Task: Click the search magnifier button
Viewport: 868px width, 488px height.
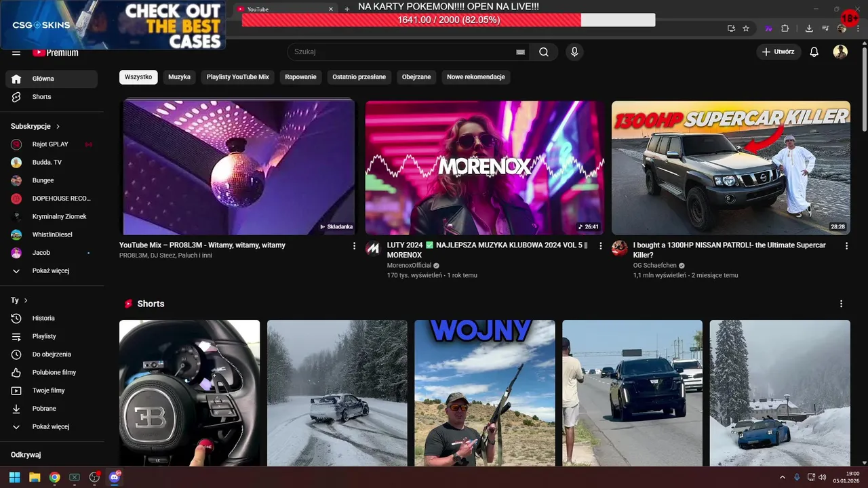Action: [x=544, y=52]
